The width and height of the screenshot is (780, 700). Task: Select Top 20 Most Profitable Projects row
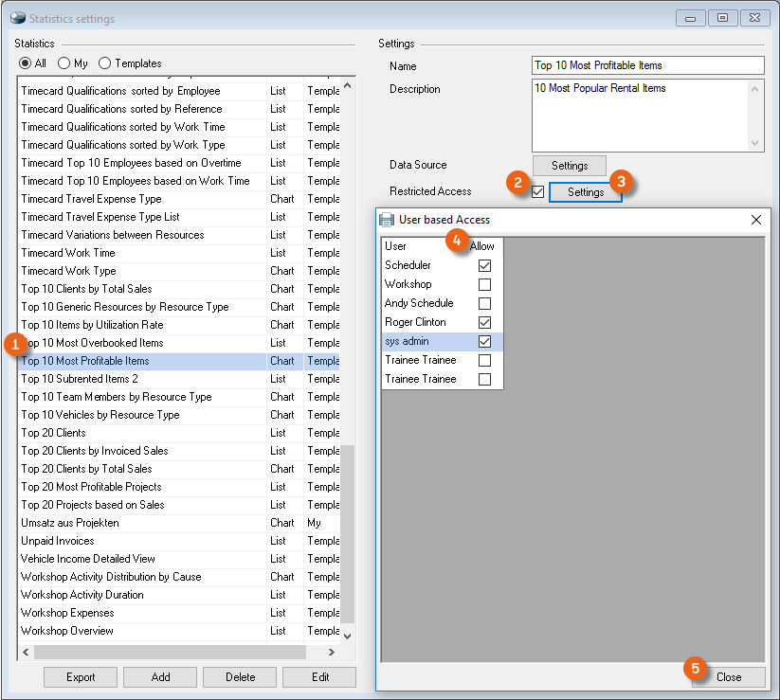(91, 487)
